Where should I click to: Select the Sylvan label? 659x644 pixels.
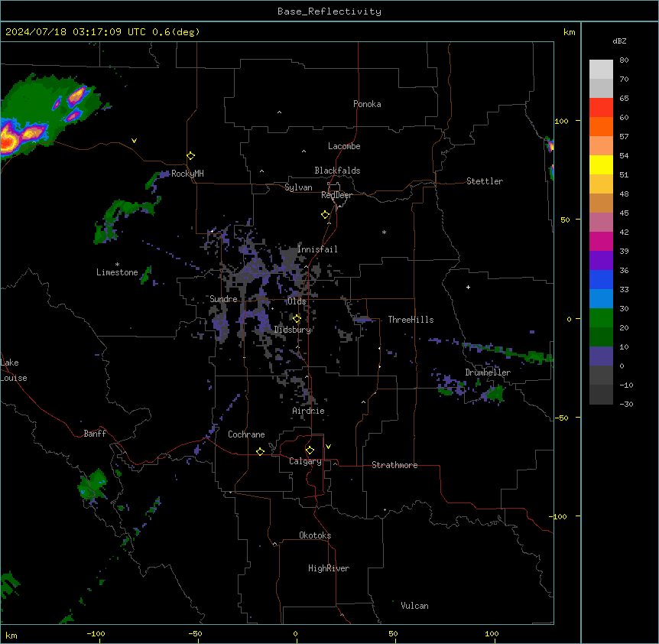(298, 187)
